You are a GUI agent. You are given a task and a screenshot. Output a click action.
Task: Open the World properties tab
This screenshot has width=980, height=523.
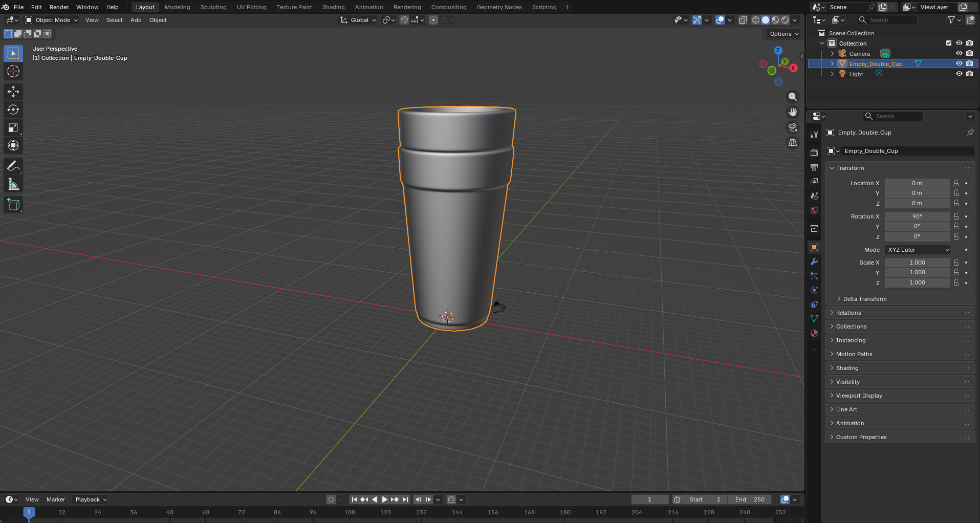click(814, 210)
